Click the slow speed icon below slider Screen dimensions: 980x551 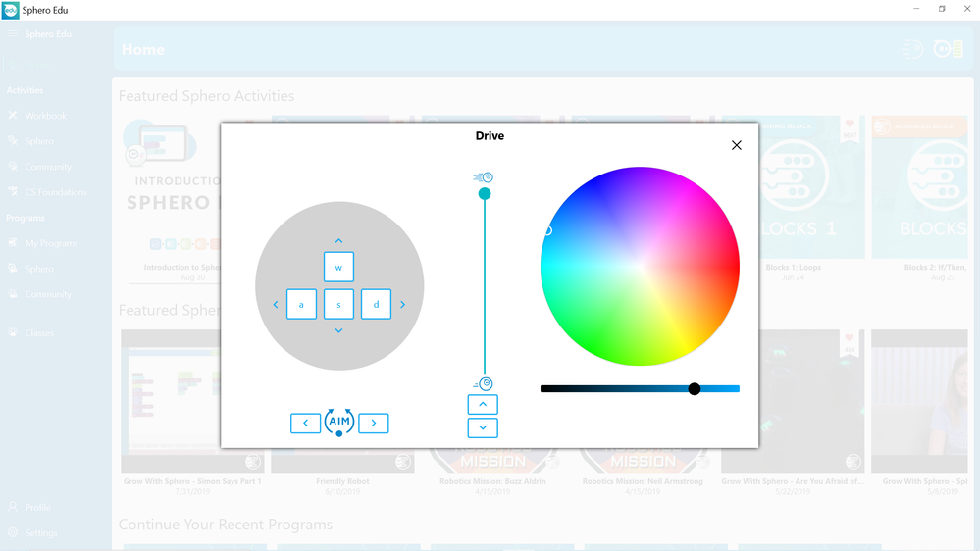click(x=484, y=383)
